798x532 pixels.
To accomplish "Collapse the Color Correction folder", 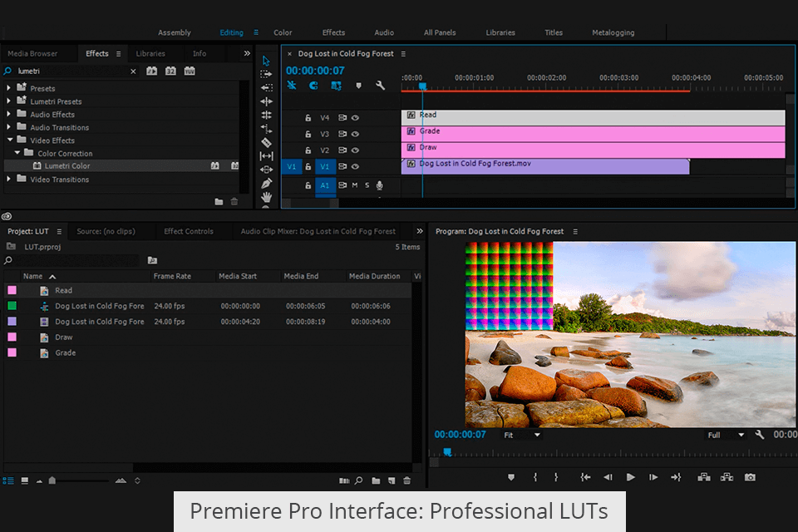I will pos(17,153).
